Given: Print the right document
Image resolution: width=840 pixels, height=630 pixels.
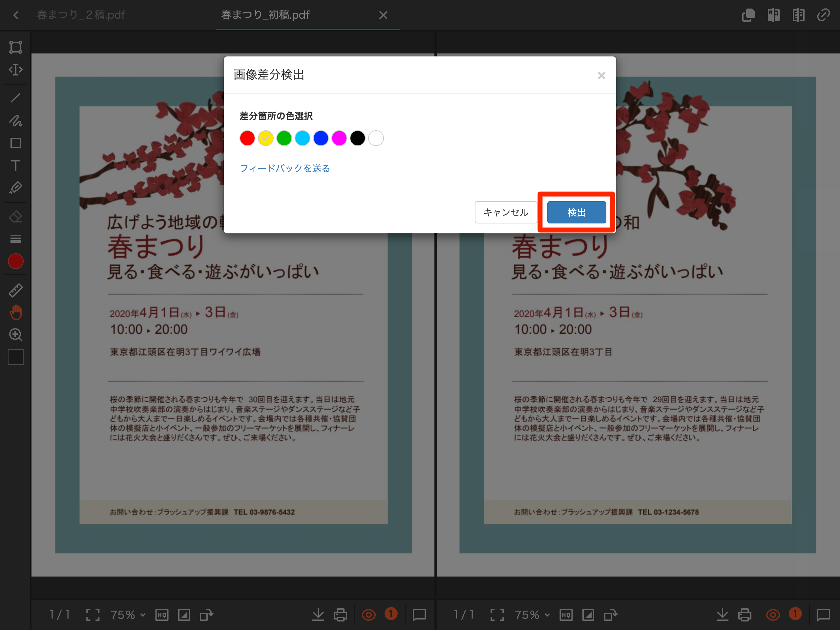Looking at the screenshot, I should pos(745,615).
